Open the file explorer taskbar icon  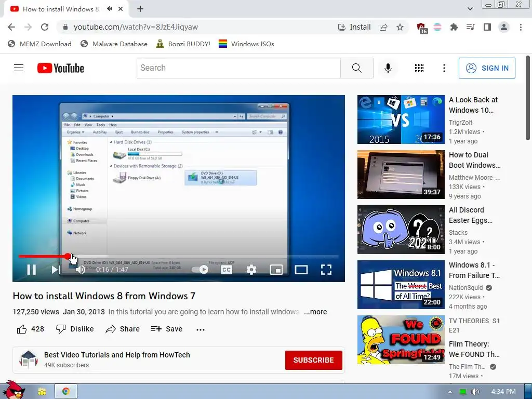42,392
